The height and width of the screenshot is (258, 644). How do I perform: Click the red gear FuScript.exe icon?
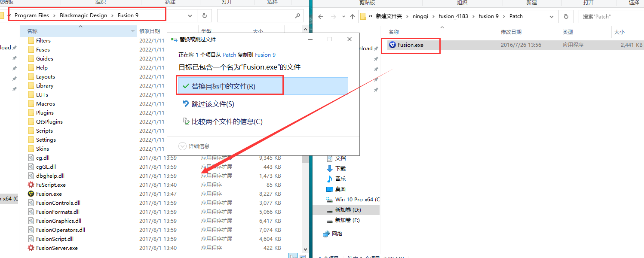pyautogui.click(x=31, y=185)
